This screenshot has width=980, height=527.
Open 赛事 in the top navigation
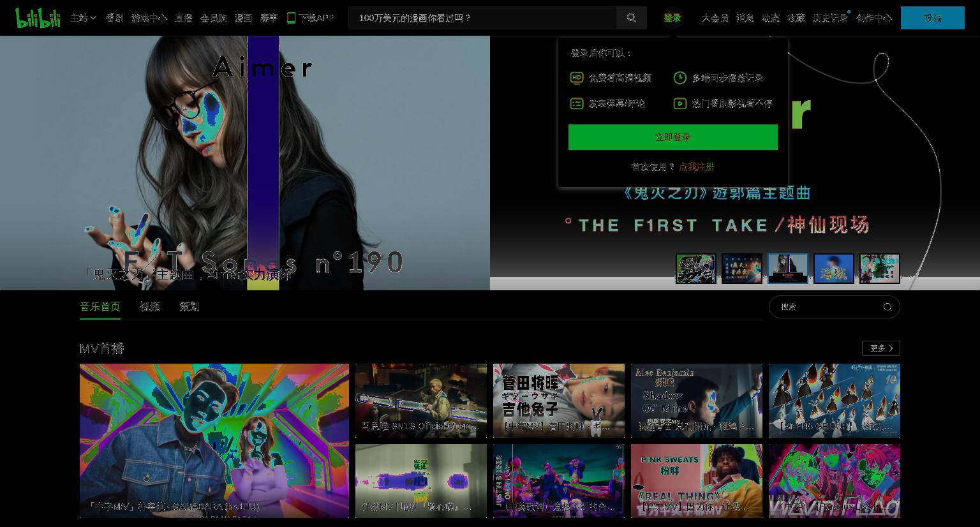269,18
